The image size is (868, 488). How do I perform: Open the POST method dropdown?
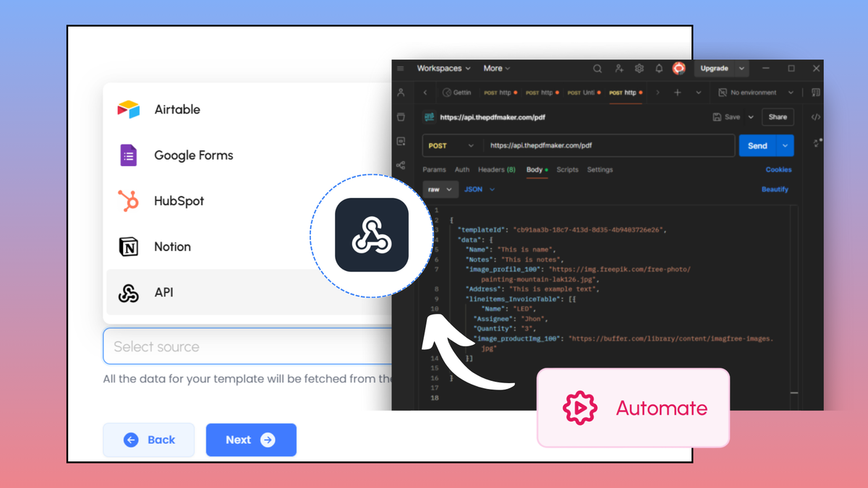pyautogui.click(x=451, y=145)
